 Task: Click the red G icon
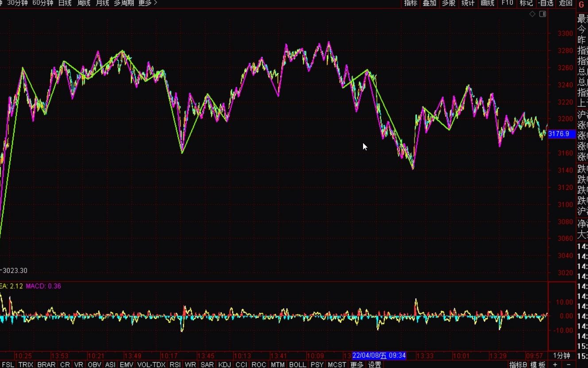pos(581,4)
